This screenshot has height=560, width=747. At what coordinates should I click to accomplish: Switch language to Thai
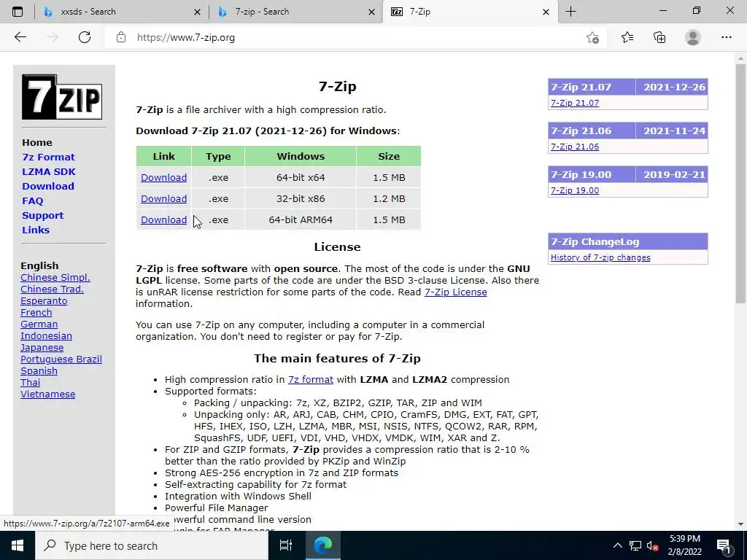pyautogui.click(x=31, y=382)
